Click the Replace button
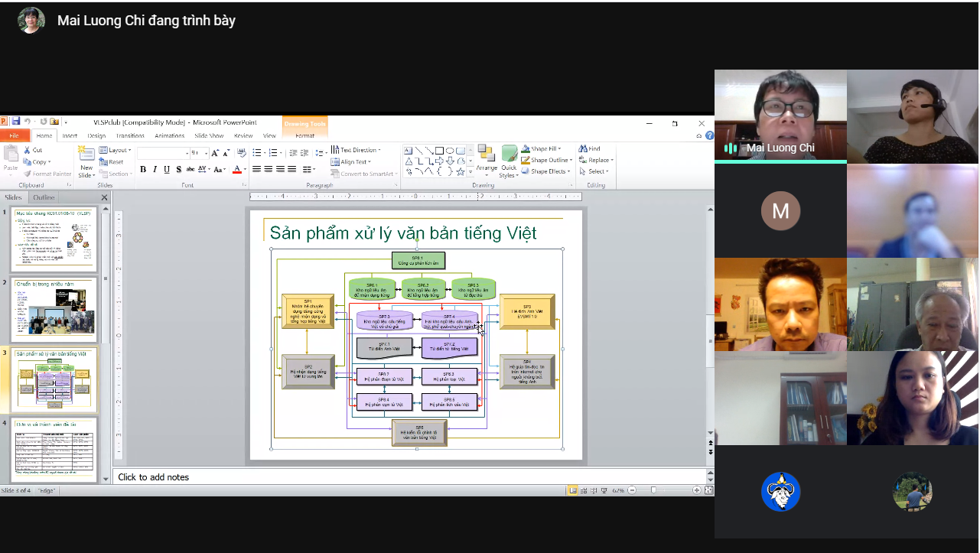 (x=597, y=161)
